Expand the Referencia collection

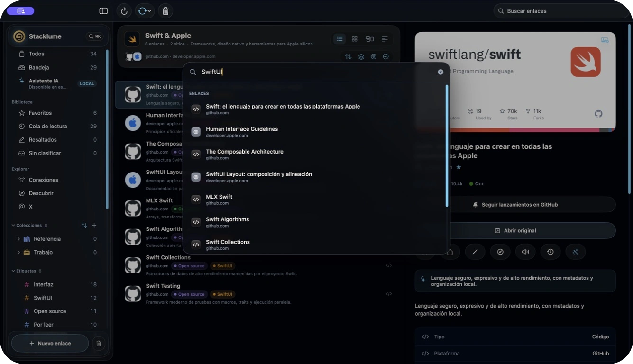[x=19, y=239]
